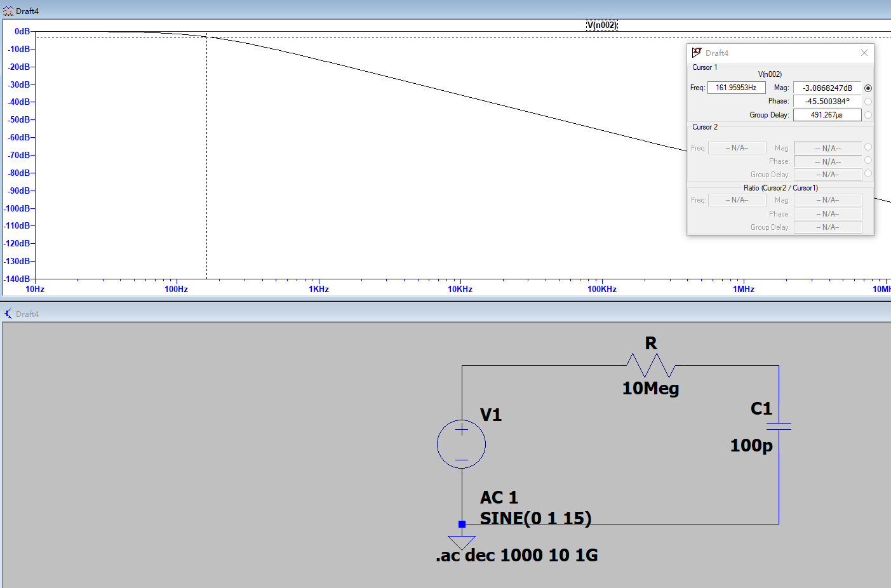
Task: Select the Cursor 1 Group Delay radio button
Action: 868,115
